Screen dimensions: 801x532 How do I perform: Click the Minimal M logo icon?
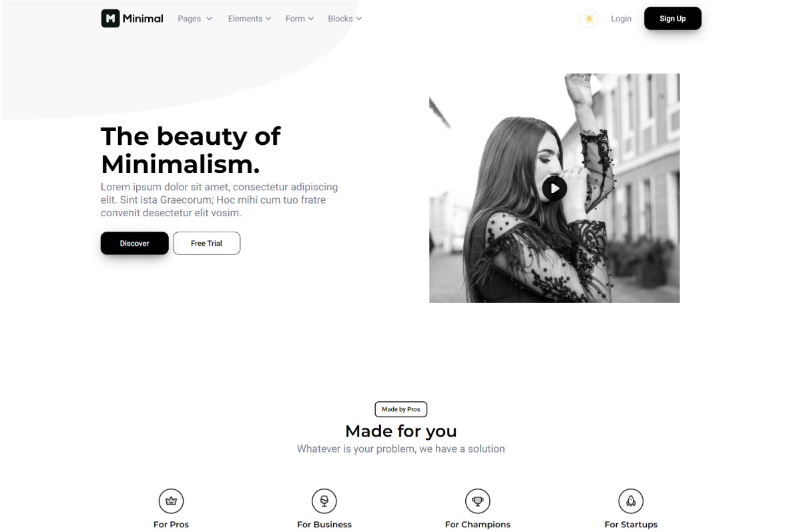point(110,19)
